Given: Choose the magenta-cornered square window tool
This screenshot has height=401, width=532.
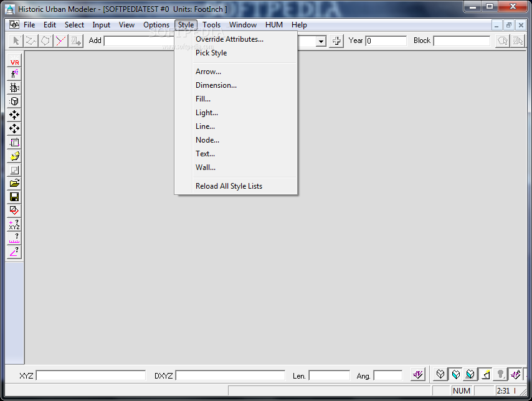Looking at the screenshot, I should [x=14, y=143].
